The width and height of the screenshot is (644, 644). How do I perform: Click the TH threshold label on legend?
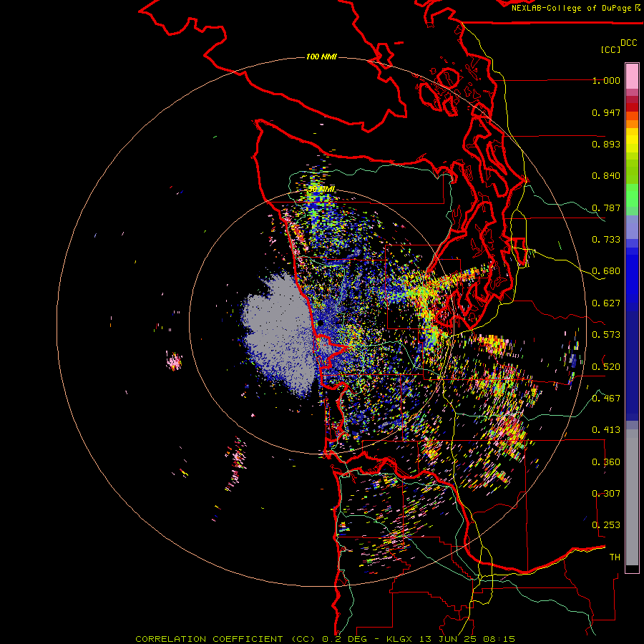coord(615,557)
